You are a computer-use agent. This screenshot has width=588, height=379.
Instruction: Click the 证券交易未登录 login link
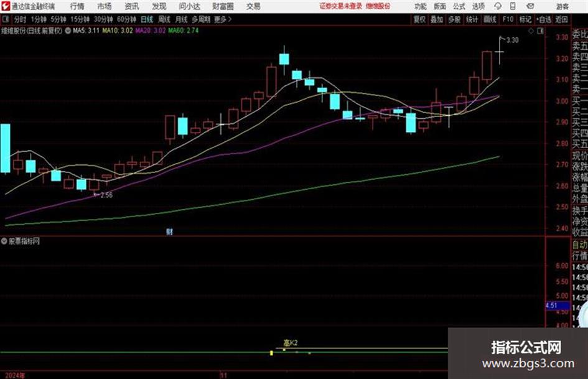(340, 6)
